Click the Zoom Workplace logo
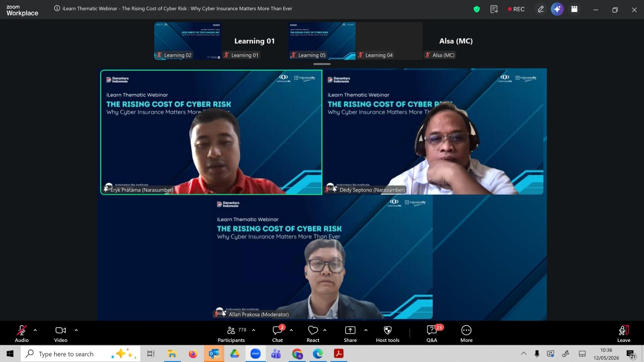 click(22, 10)
